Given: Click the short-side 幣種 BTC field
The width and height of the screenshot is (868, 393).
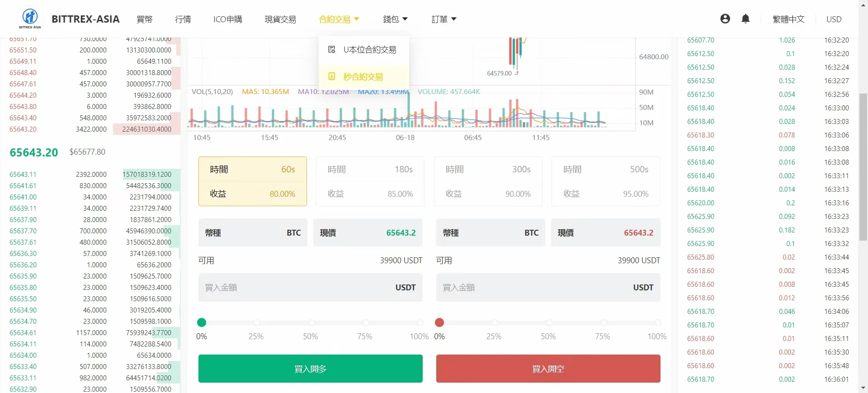Looking at the screenshot, I should click(x=491, y=232).
